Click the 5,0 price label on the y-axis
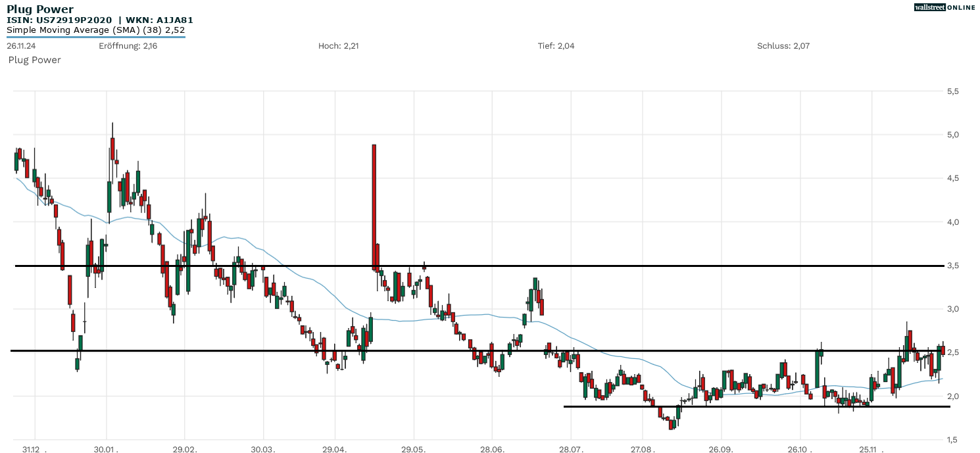Image resolution: width=980 pixels, height=453 pixels. (952, 135)
